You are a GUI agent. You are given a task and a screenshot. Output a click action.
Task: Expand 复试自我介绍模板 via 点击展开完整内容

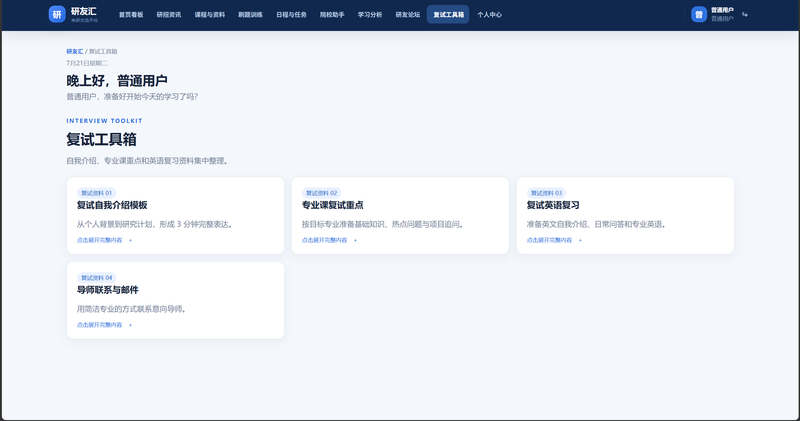(105, 240)
